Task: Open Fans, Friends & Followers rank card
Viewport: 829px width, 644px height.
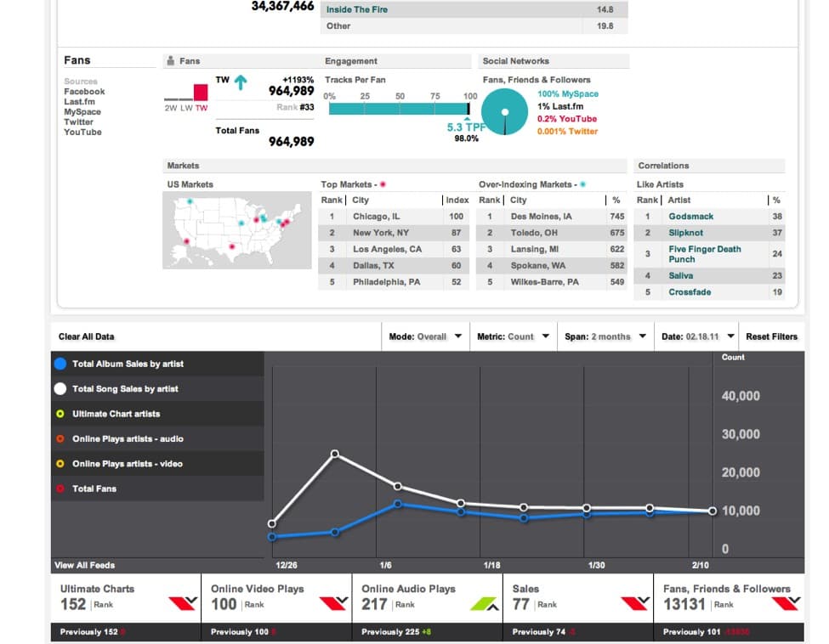Action: click(x=729, y=608)
